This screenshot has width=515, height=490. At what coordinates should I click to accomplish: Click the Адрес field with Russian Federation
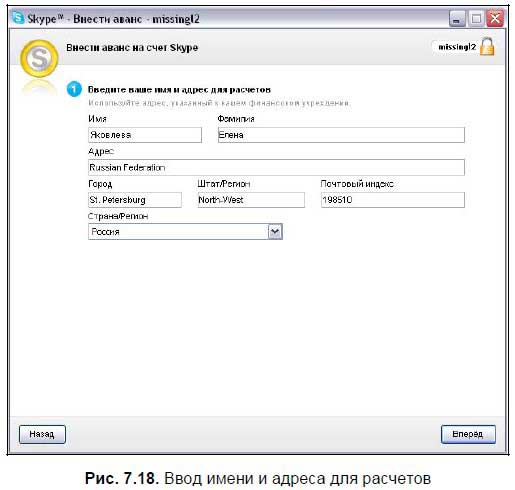point(276,167)
